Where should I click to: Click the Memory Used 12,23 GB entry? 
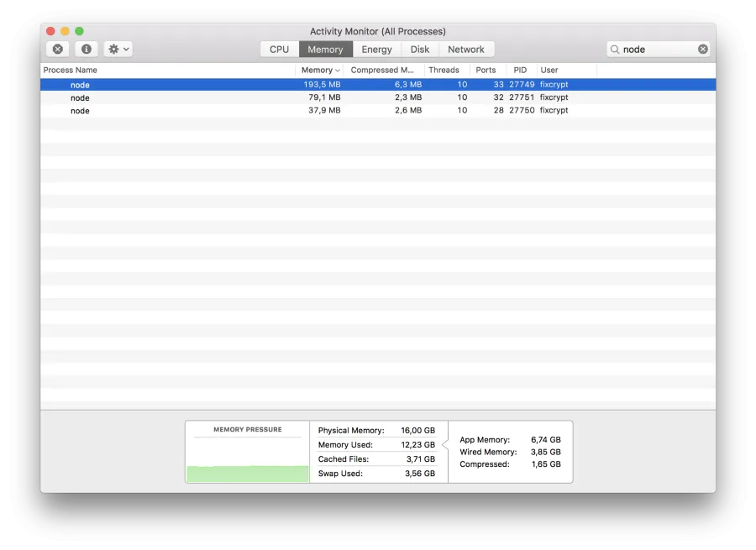click(x=376, y=445)
